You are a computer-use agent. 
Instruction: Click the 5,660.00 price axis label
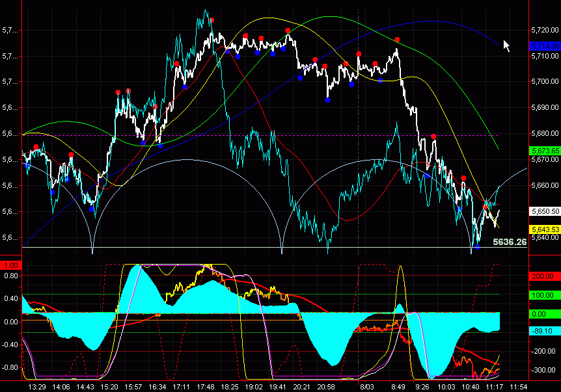click(x=545, y=185)
